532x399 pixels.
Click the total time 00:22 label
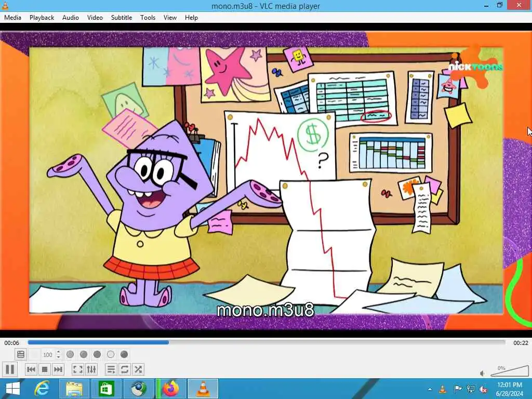click(x=521, y=343)
